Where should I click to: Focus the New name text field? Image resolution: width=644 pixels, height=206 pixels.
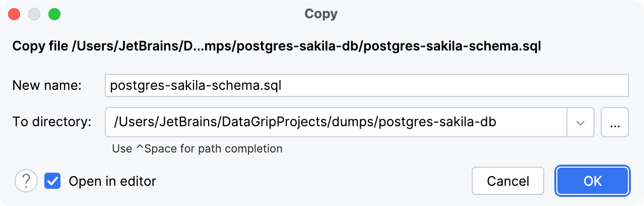(x=366, y=86)
